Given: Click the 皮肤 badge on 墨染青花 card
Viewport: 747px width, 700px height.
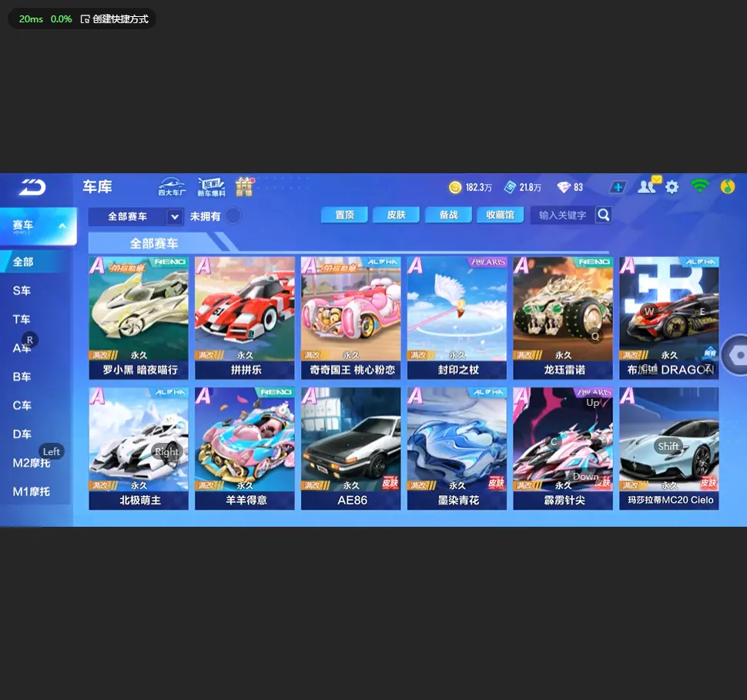Looking at the screenshot, I should click(x=497, y=483).
